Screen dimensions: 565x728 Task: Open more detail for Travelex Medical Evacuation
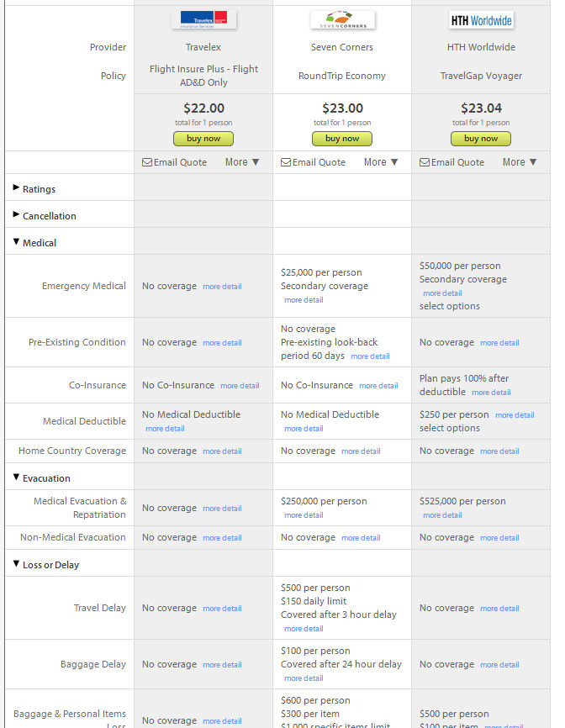click(222, 509)
